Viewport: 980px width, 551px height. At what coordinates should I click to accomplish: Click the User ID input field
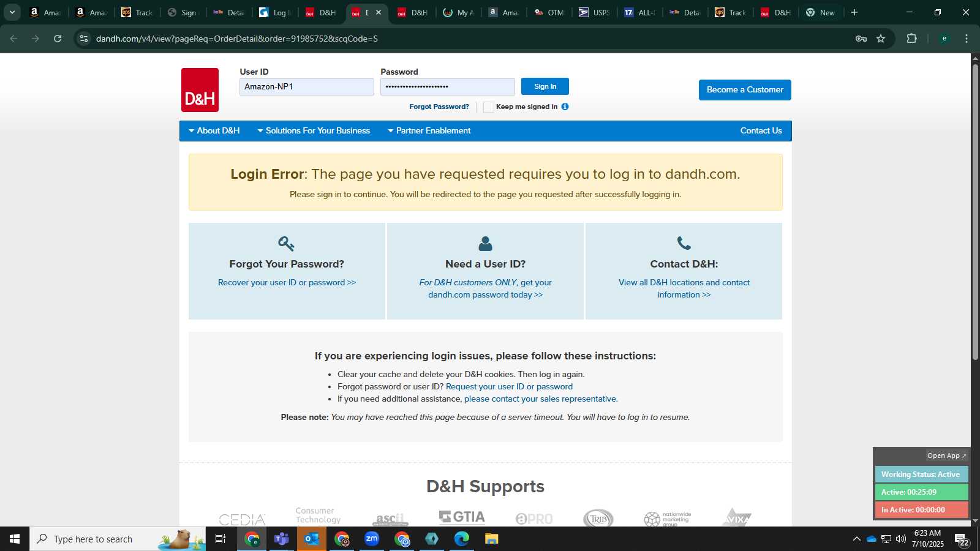point(307,87)
